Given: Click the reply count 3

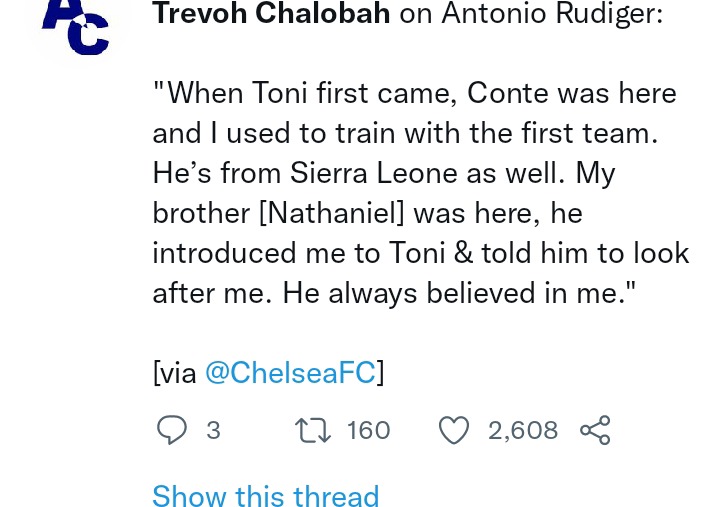Looking at the screenshot, I should point(213,430).
